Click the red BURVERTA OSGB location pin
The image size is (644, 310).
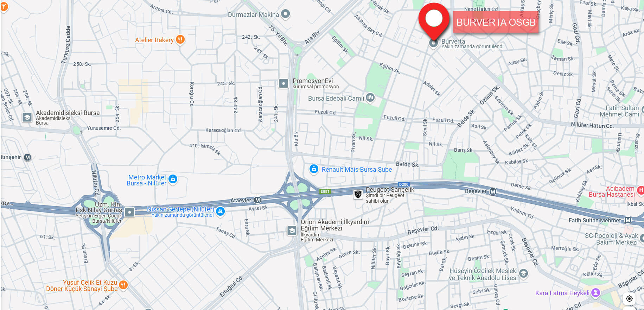(434, 20)
